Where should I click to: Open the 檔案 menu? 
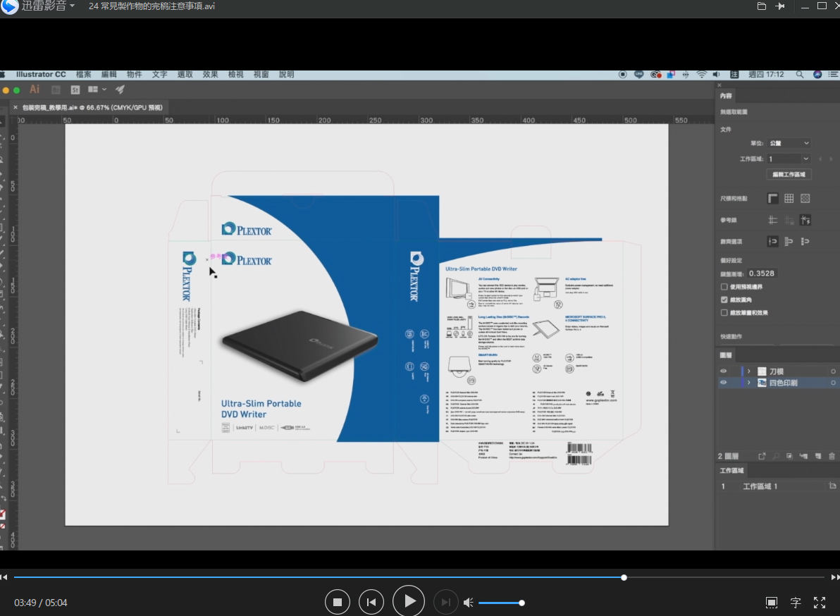pyautogui.click(x=83, y=75)
